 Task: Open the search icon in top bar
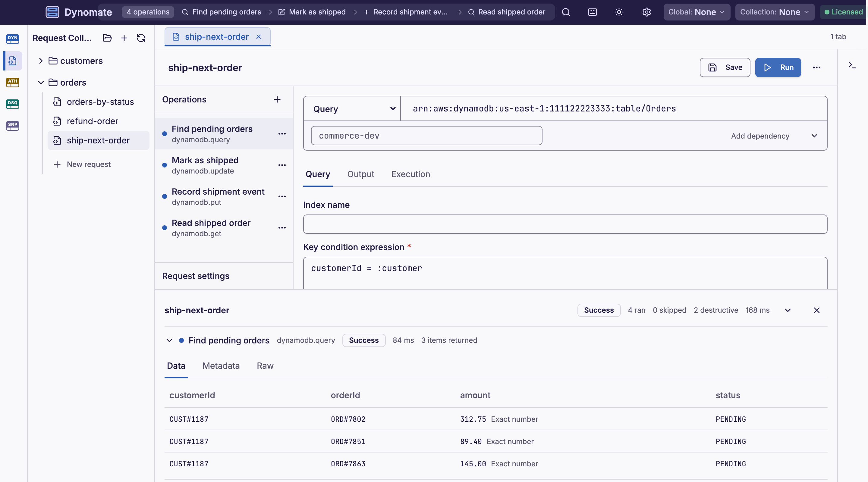click(x=566, y=12)
